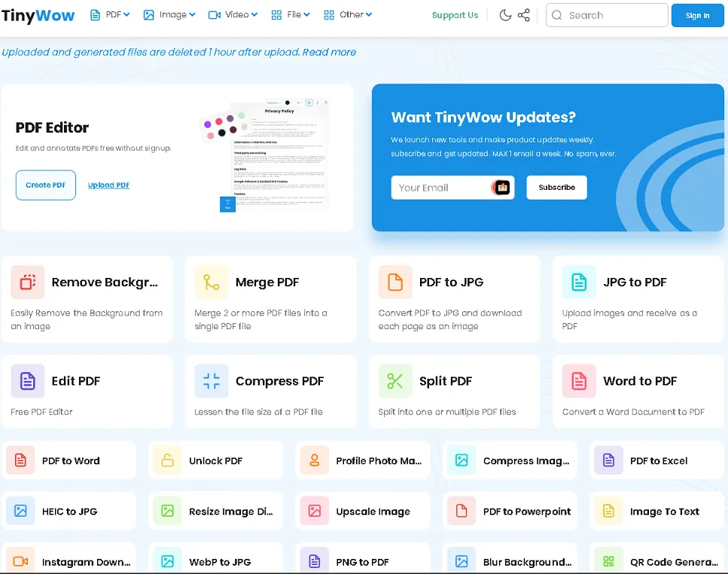Click into the Your Email field
728x574 pixels.
(x=442, y=188)
